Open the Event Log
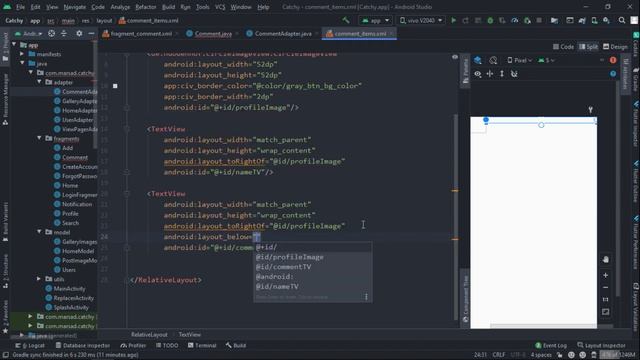Viewport: 640px width, 360px height. coord(551,345)
